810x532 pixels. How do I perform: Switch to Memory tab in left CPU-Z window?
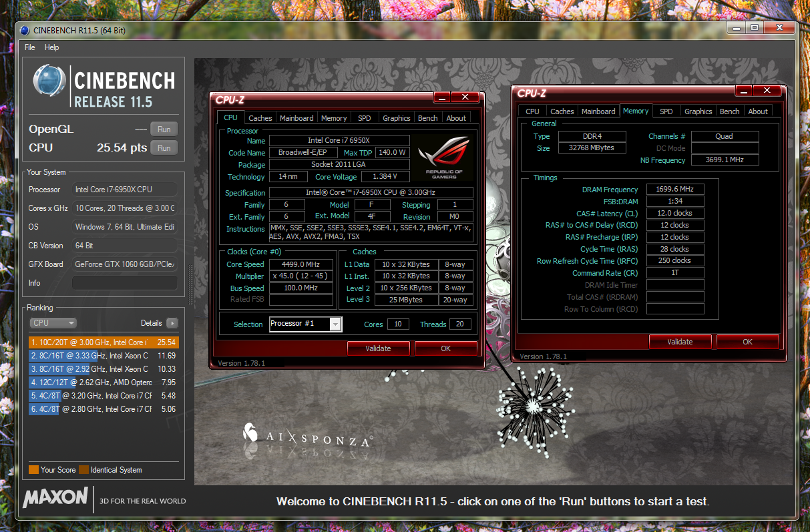(334, 118)
